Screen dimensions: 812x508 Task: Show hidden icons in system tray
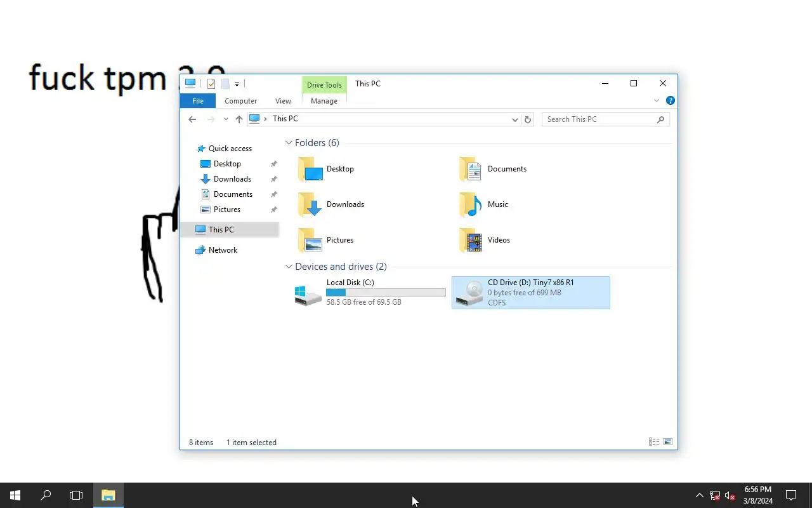pos(699,495)
